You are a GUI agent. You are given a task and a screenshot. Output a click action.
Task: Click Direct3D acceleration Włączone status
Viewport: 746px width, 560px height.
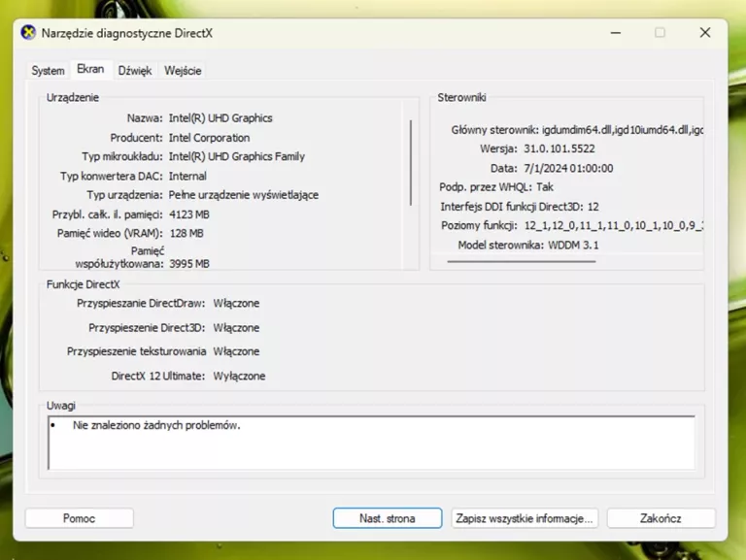[x=236, y=328]
